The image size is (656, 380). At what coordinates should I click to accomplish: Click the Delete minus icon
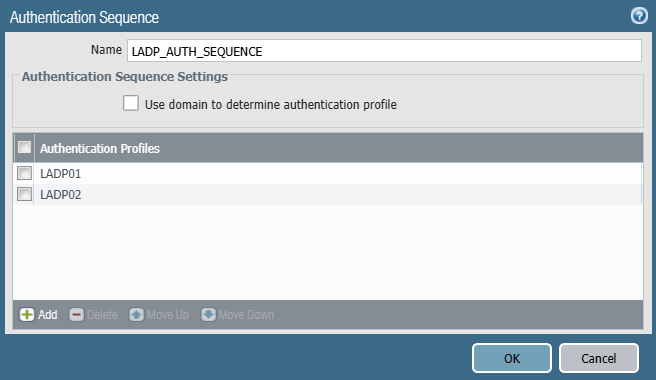pyautogui.click(x=76, y=315)
